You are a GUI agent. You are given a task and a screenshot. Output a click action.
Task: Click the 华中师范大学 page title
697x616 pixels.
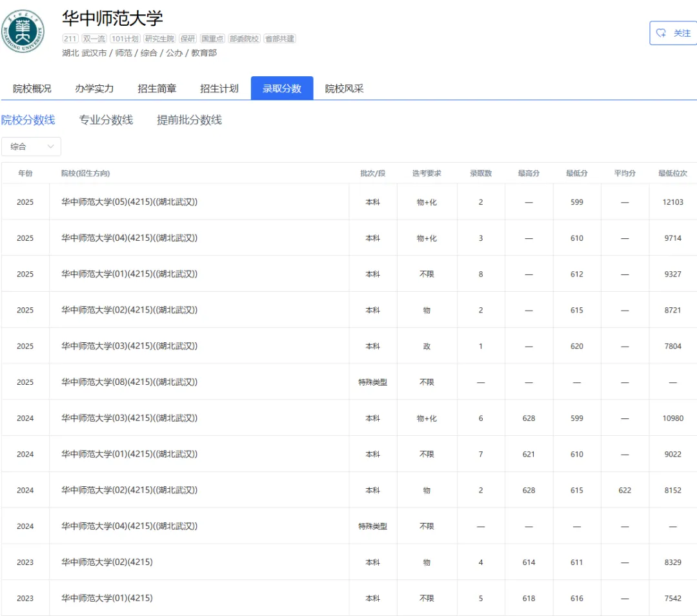[112, 18]
